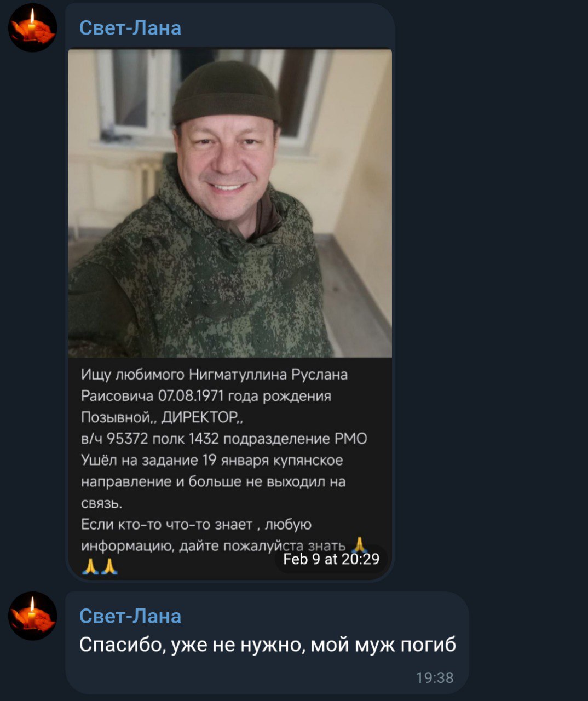Open Свет-Лана profile from photo message header
This screenshot has height=701, width=588.
pyautogui.click(x=130, y=27)
